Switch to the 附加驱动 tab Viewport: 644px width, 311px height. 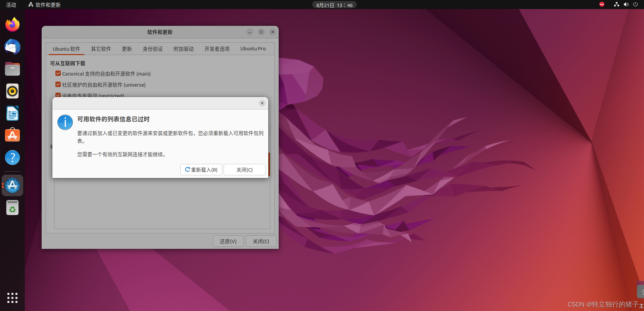(184, 49)
